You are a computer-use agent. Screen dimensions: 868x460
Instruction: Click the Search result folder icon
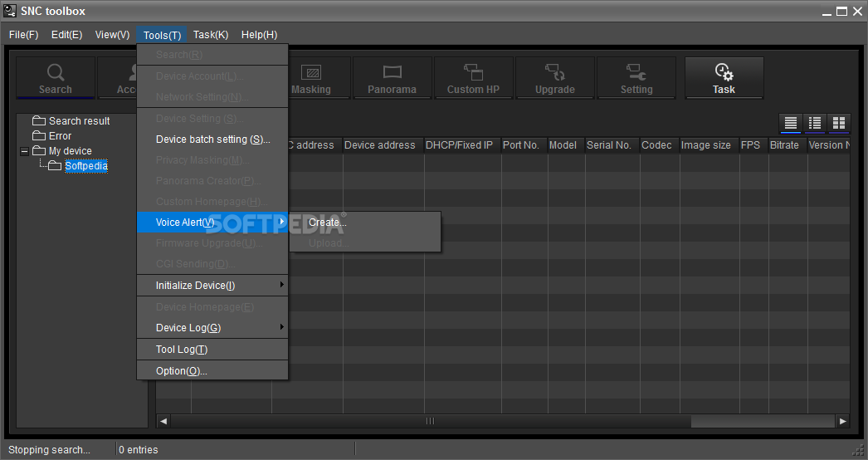click(x=39, y=120)
